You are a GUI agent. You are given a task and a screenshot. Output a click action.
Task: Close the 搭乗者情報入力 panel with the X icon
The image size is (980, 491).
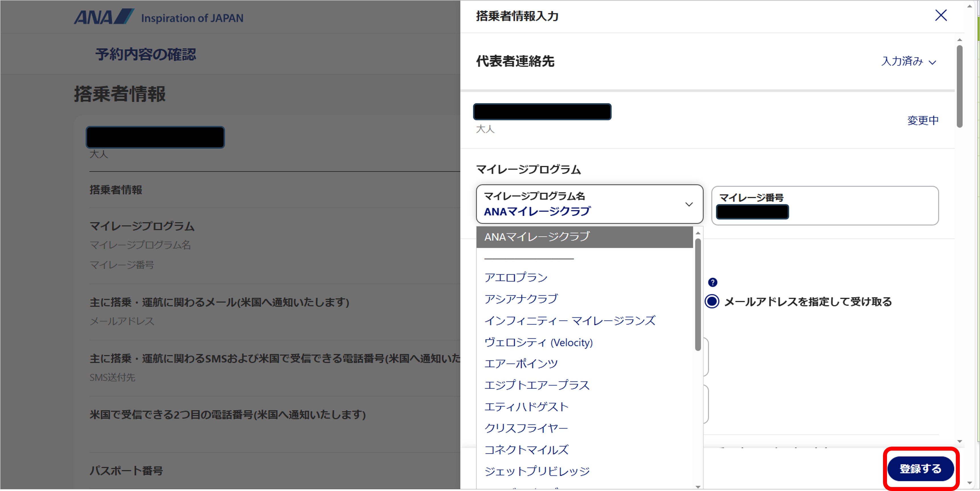point(940,16)
